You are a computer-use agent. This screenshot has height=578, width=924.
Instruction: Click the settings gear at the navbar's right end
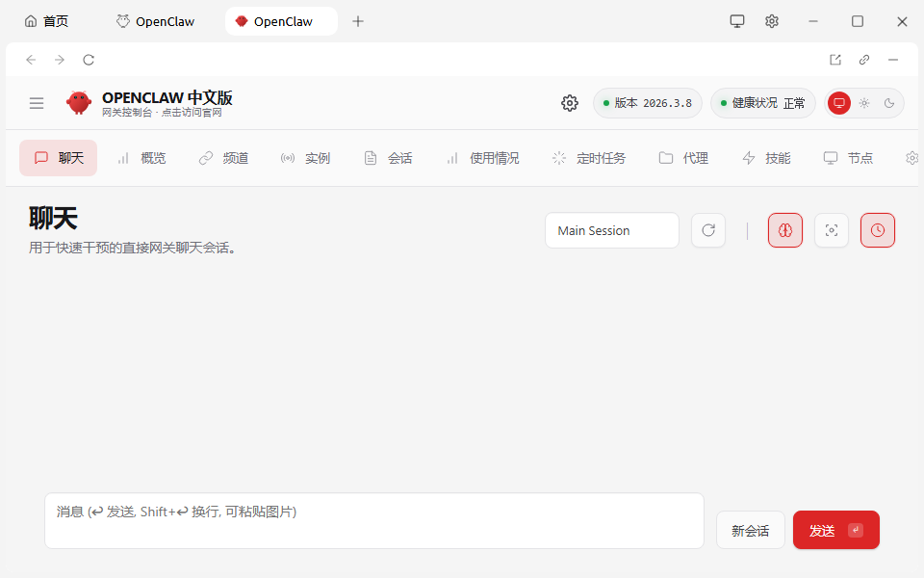point(911,157)
